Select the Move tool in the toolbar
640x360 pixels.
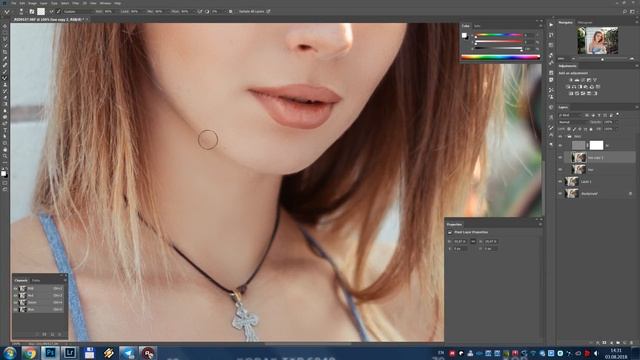pyautogui.click(x=5, y=26)
